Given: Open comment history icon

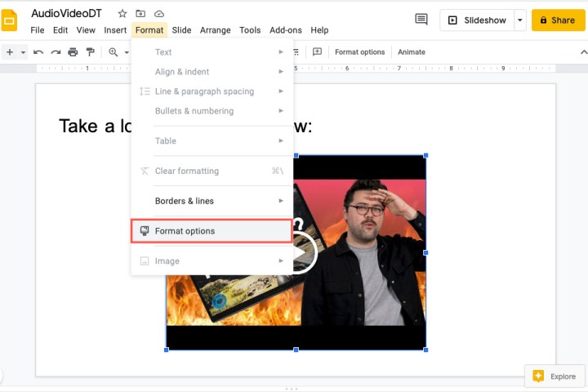Looking at the screenshot, I should pyautogui.click(x=421, y=20).
